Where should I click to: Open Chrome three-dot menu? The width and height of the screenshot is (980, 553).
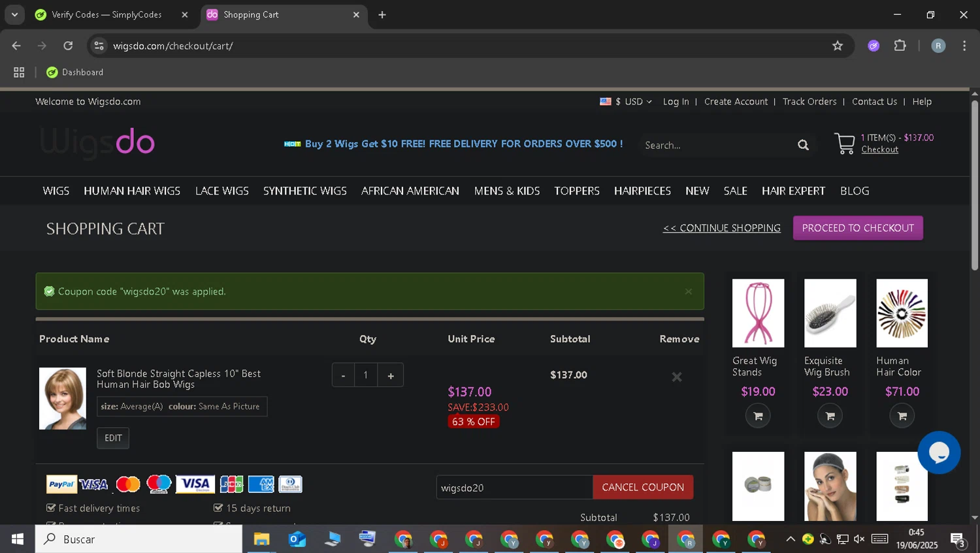(x=964, y=46)
